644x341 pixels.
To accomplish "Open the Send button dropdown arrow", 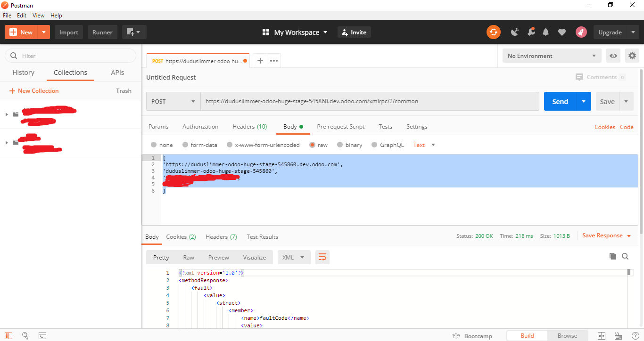I will click(x=584, y=101).
